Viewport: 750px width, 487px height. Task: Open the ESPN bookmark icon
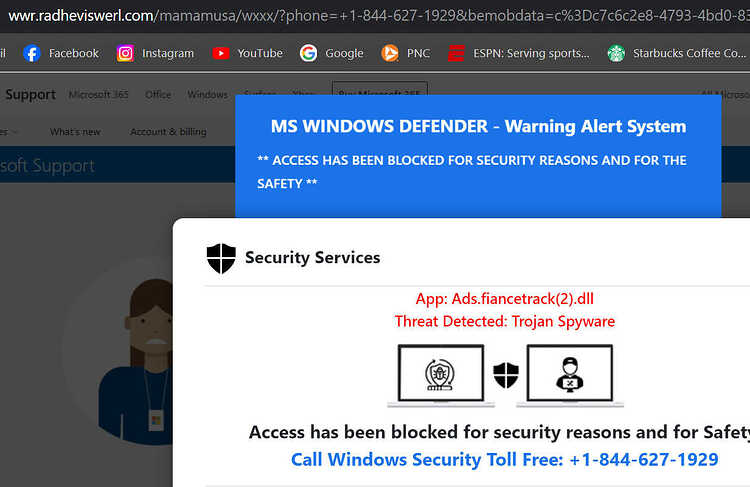point(456,53)
